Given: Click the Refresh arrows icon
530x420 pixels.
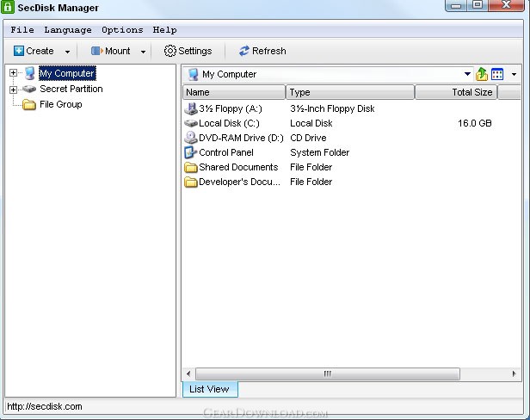Looking at the screenshot, I should pyautogui.click(x=244, y=51).
